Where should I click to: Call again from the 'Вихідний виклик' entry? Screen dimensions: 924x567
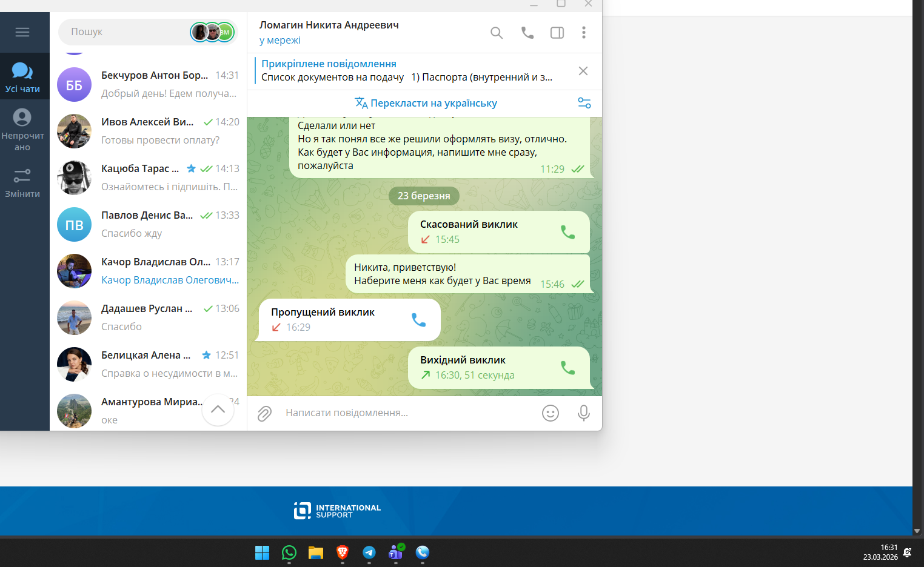(567, 368)
